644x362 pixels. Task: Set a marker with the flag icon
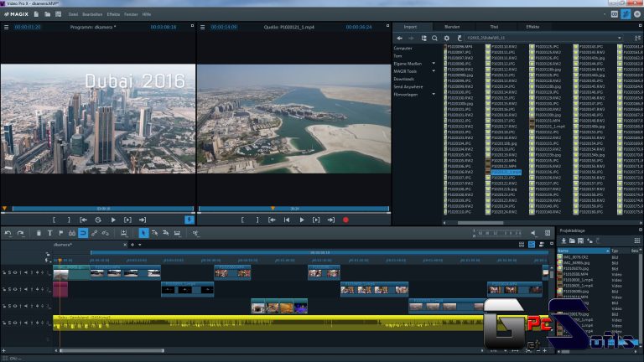tap(60, 233)
